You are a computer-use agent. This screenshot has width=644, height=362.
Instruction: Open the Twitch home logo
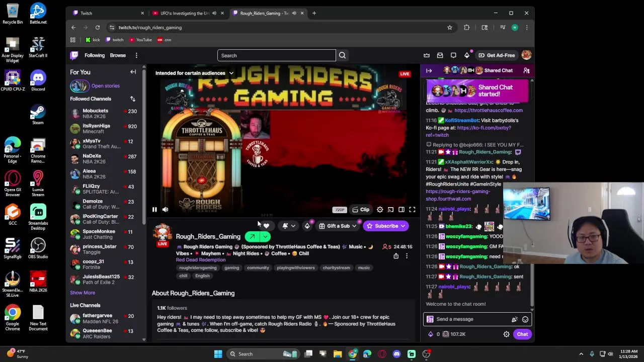(74, 55)
